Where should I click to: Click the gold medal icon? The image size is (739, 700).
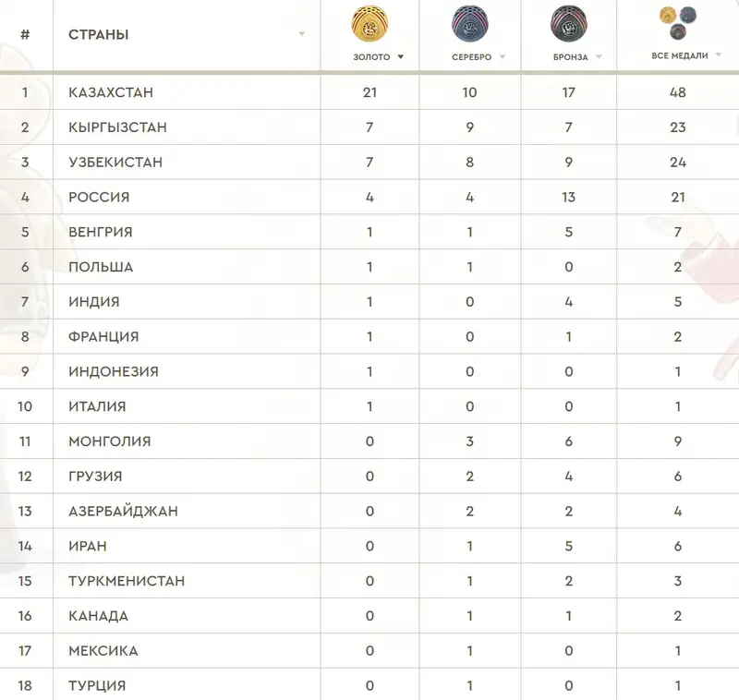point(369,24)
